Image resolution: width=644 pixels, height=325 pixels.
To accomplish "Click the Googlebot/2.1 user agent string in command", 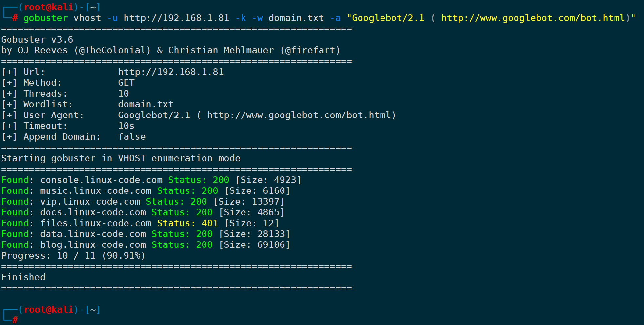I will pyautogui.click(x=388, y=18).
